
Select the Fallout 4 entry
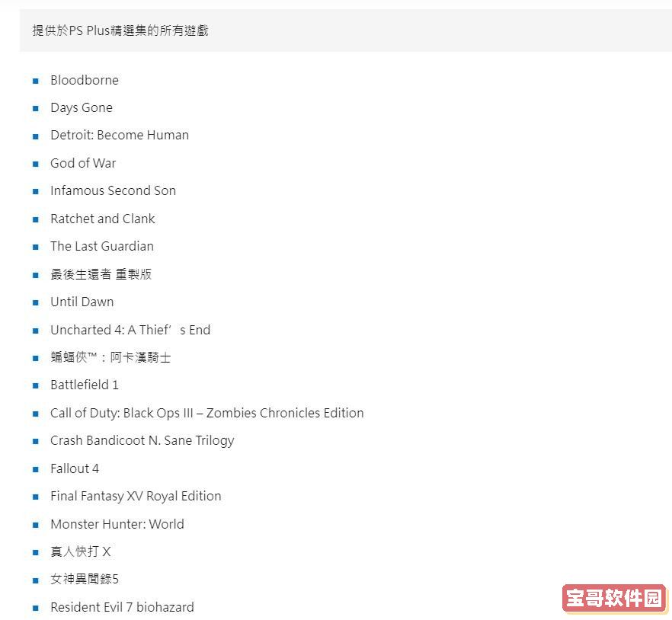pyautogui.click(x=75, y=468)
